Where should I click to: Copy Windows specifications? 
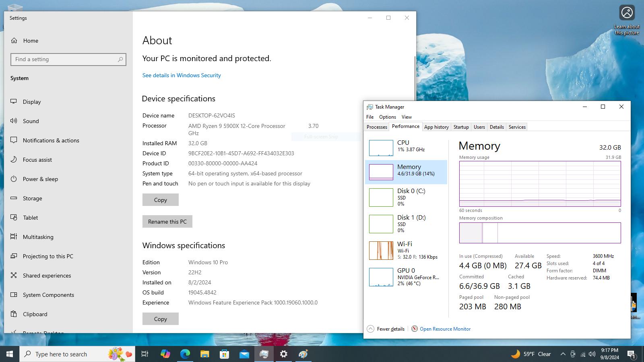[x=160, y=319]
